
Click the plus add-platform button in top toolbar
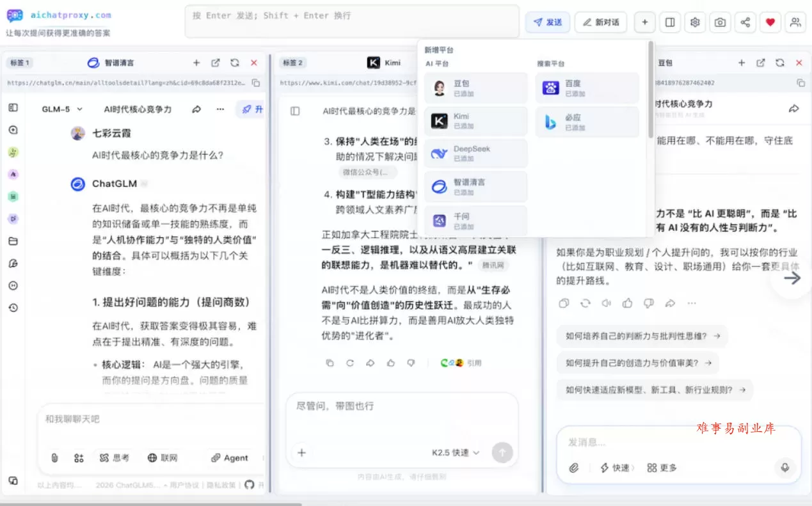tap(644, 22)
